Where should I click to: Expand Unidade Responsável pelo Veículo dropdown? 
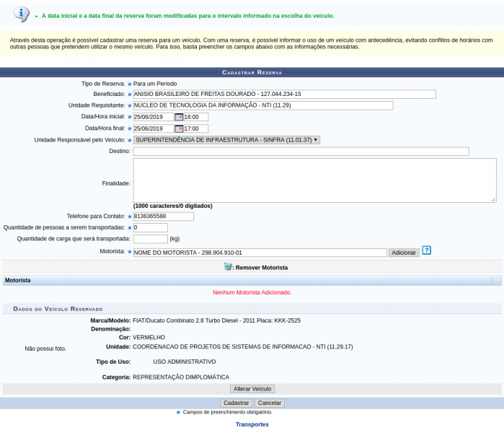point(226,140)
